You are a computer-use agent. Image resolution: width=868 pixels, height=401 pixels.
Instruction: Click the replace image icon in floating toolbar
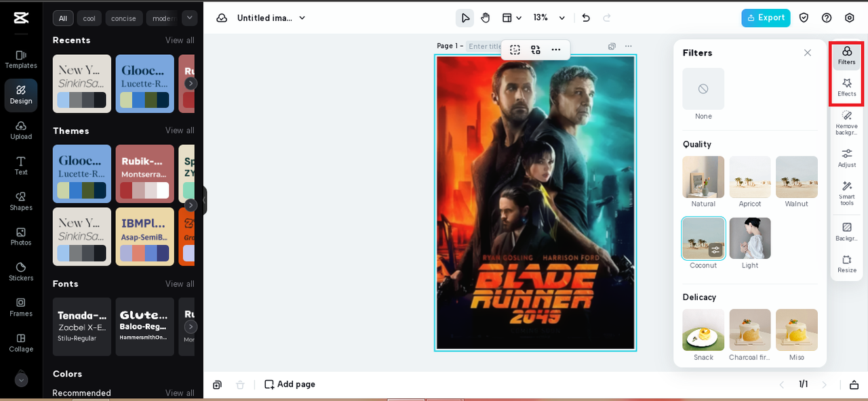point(536,49)
